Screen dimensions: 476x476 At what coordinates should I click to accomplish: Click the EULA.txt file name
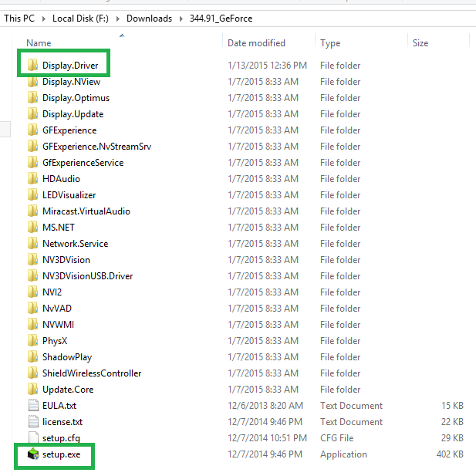click(59, 405)
